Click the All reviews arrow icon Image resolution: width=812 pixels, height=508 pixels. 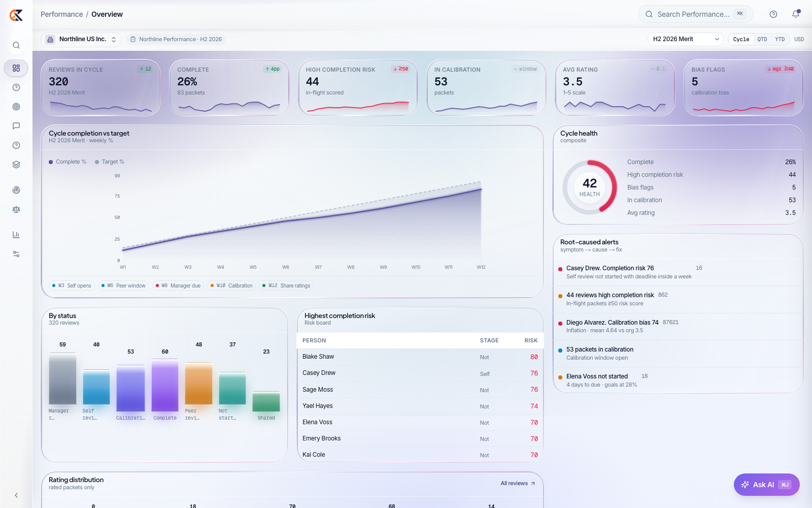point(533,484)
